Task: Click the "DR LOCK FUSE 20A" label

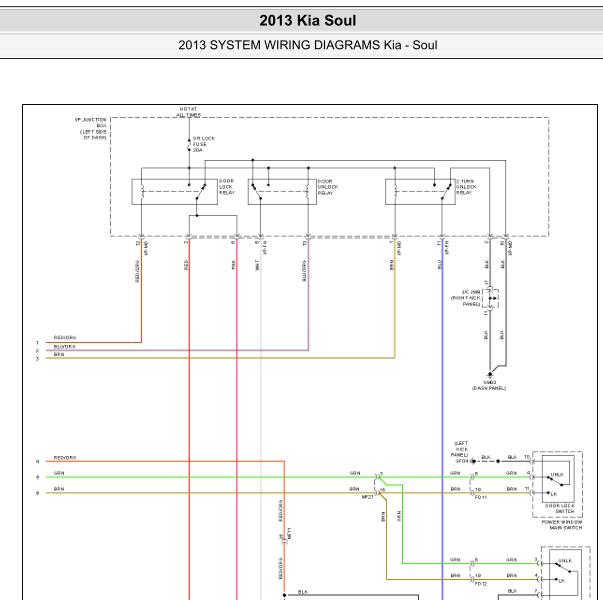Action: 203,144
